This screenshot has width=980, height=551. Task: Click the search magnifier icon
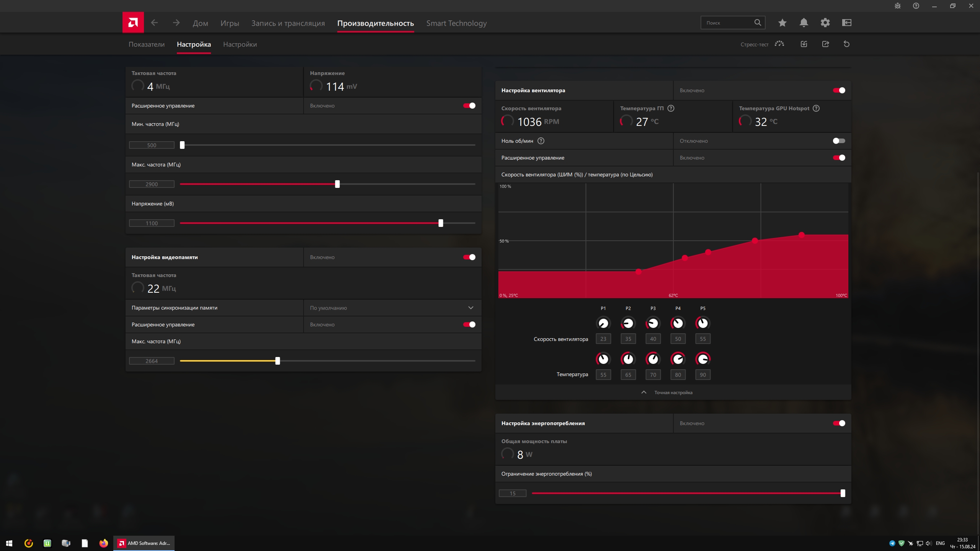pyautogui.click(x=758, y=23)
